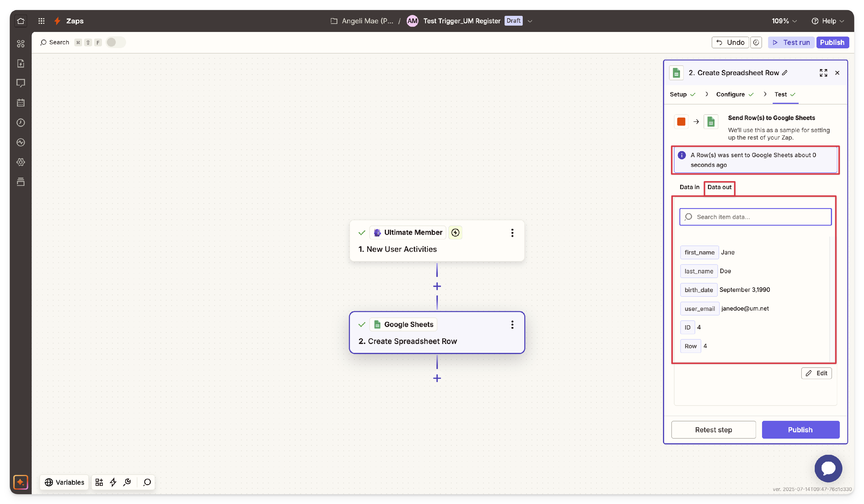Open the apps grid menu
This screenshot has height=504, width=864.
click(41, 21)
